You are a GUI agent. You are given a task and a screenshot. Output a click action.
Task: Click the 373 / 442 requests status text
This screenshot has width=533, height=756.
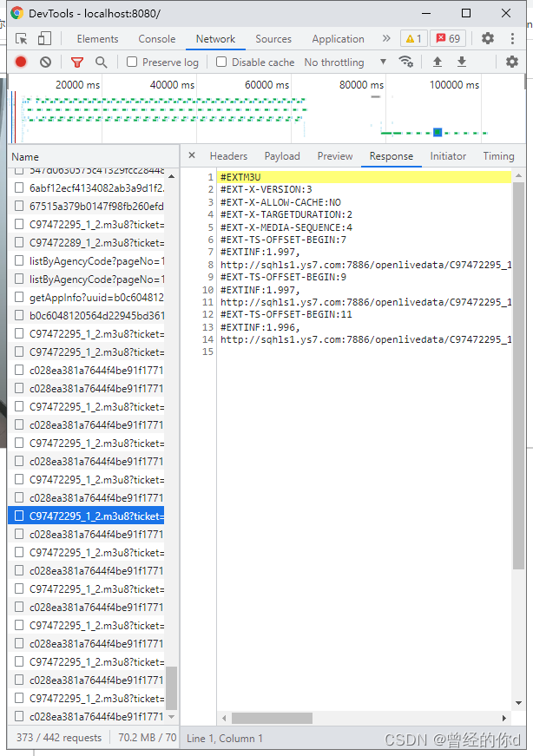pyautogui.click(x=59, y=737)
